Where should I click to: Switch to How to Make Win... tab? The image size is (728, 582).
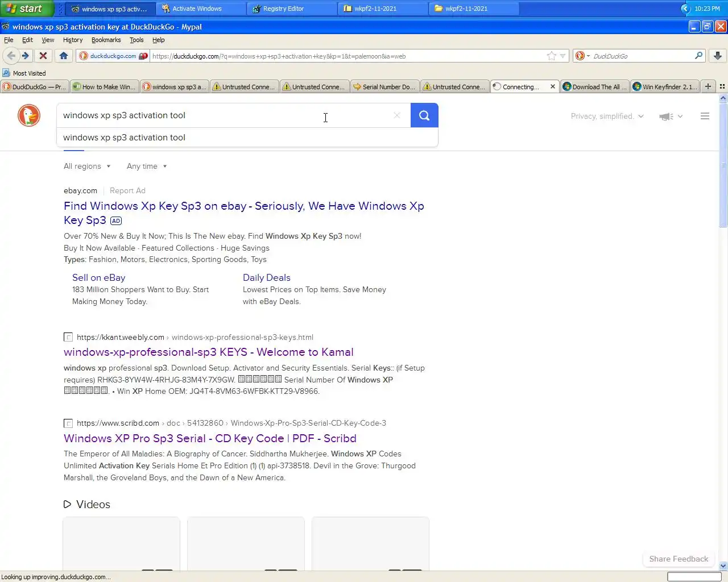coord(105,87)
